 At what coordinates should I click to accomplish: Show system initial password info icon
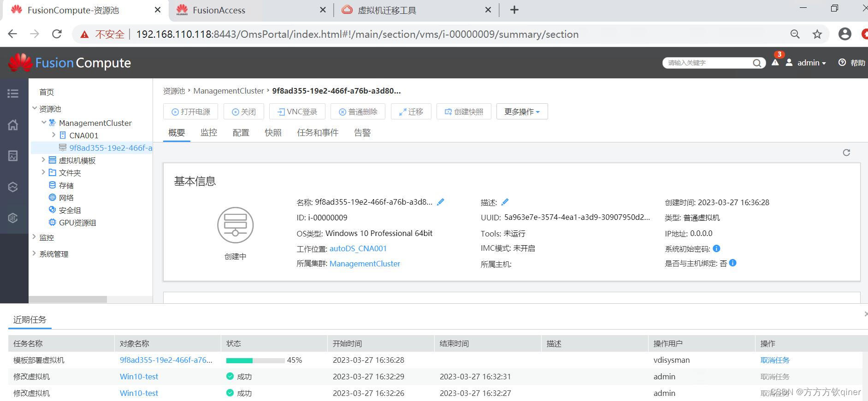[716, 248]
